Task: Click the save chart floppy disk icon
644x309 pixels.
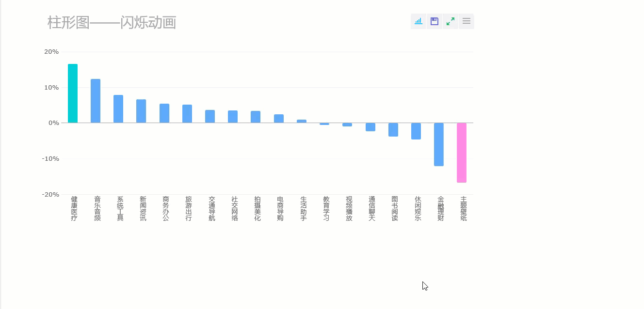Action: tap(435, 21)
